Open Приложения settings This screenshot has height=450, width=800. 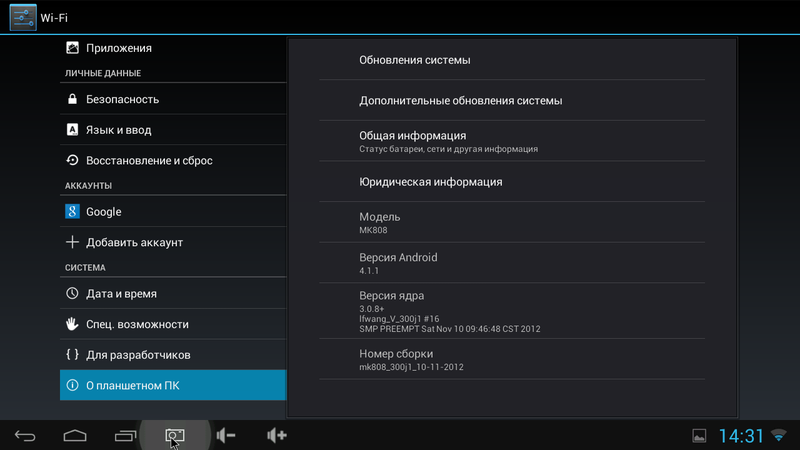pos(173,48)
